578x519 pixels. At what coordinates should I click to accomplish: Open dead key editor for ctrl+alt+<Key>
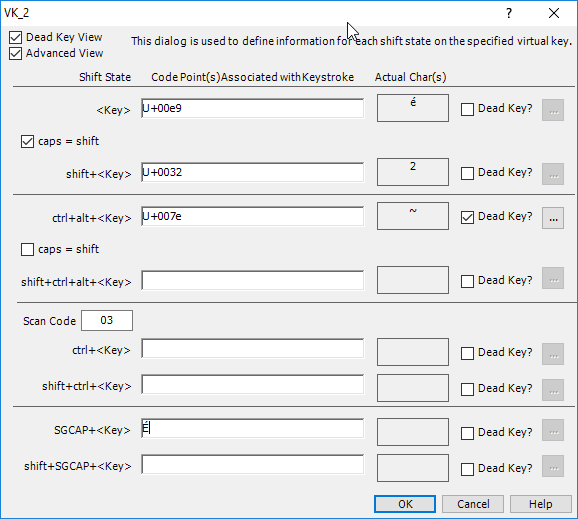pyautogui.click(x=553, y=218)
